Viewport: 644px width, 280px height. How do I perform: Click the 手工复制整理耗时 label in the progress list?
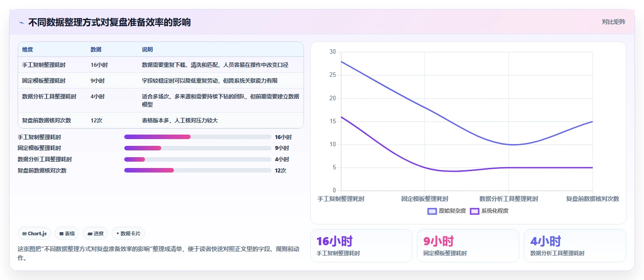pos(39,137)
